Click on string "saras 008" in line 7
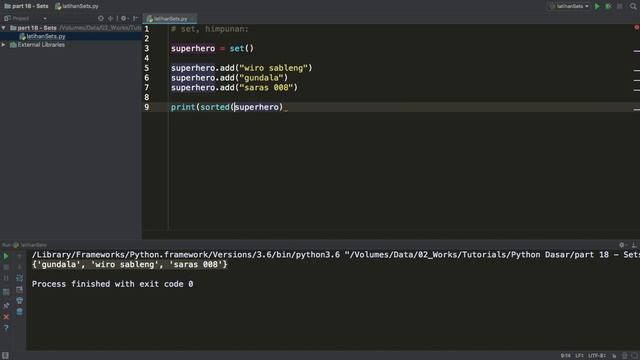 click(x=266, y=88)
